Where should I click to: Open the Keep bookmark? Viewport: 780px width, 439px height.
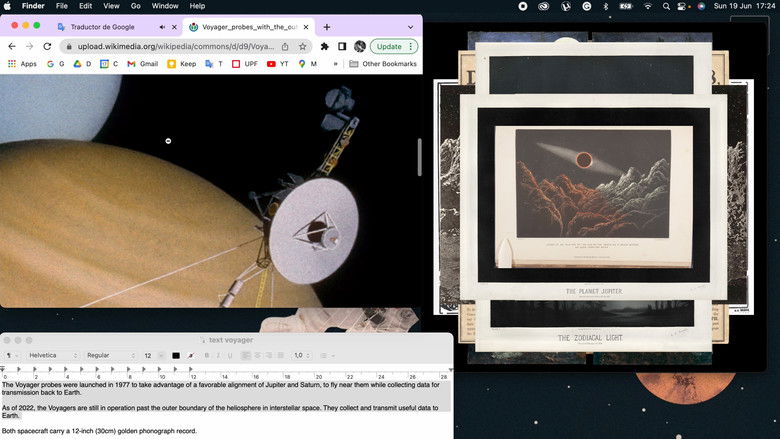[x=181, y=64]
